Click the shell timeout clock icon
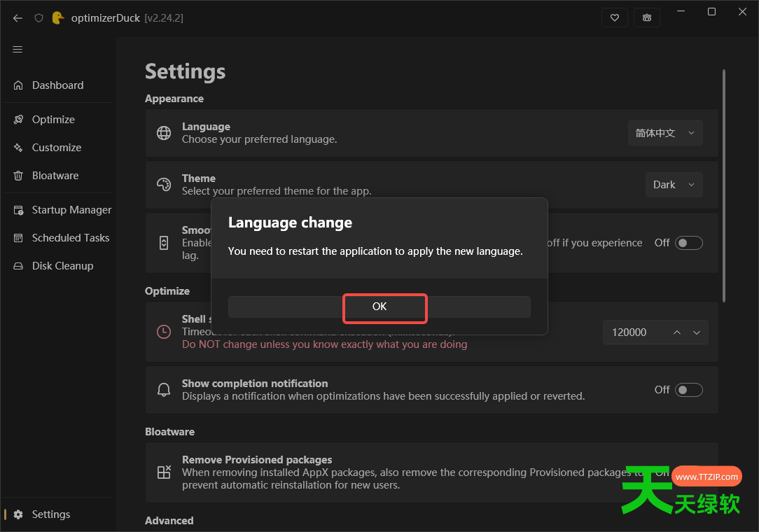Image resolution: width=759 pixels, height=532 pixels. [x=164, y=332]
